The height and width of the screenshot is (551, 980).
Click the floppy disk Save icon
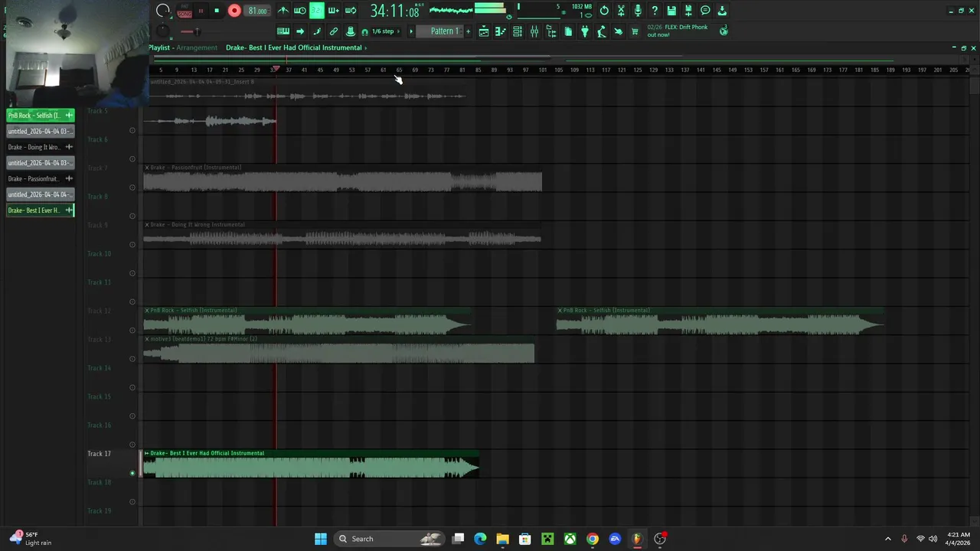671,11
